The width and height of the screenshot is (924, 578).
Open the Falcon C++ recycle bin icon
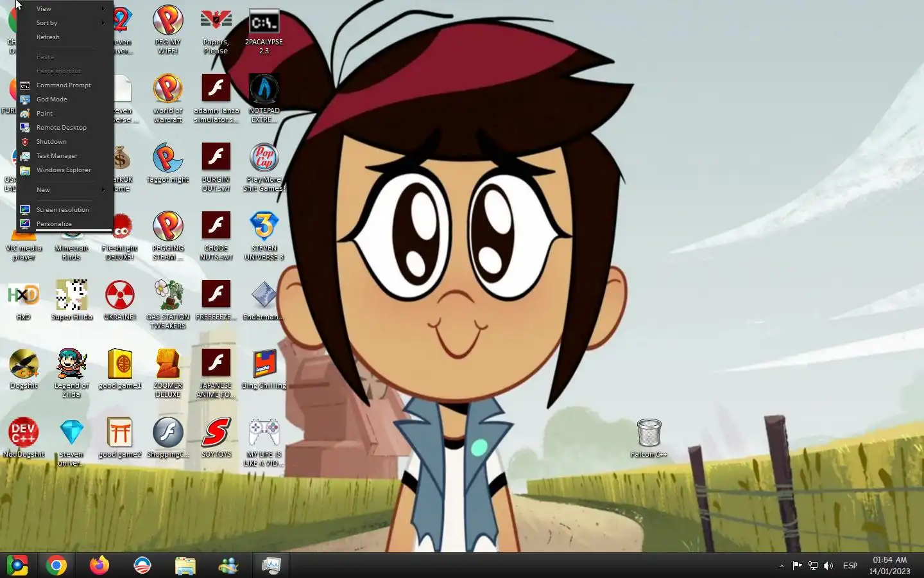[649, 437]
